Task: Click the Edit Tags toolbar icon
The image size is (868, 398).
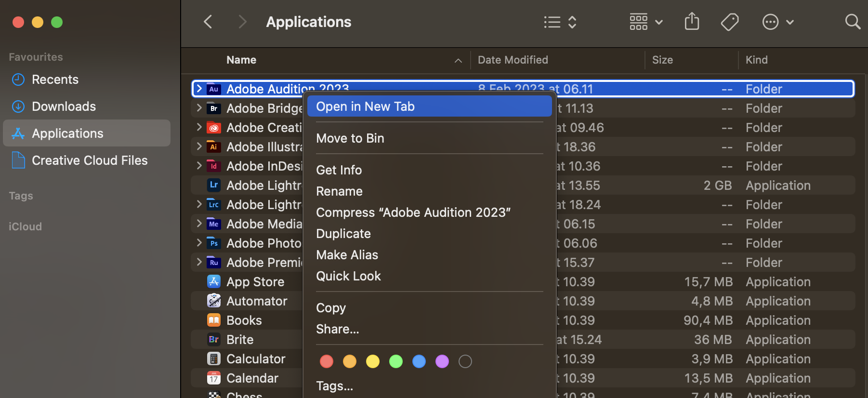Action: (x=730, y=22)
